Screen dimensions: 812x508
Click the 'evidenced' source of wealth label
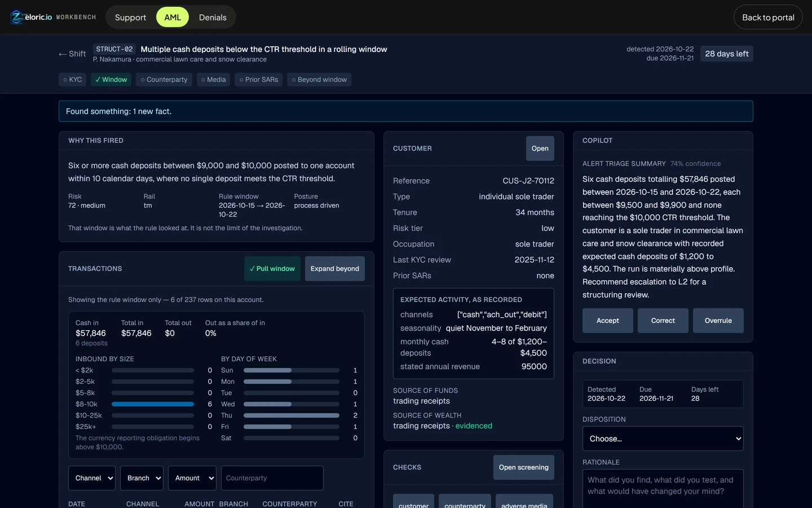[474, 426]
